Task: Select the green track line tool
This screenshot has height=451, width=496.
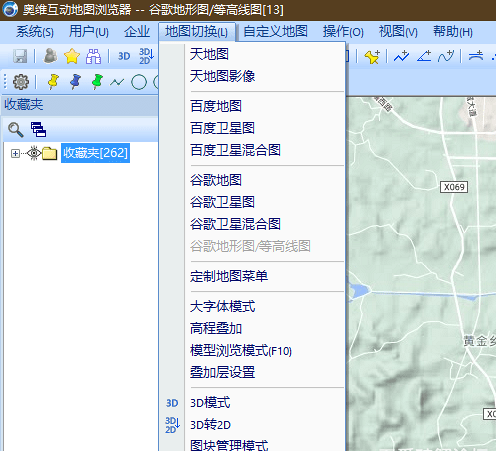Action: point(117,82)
